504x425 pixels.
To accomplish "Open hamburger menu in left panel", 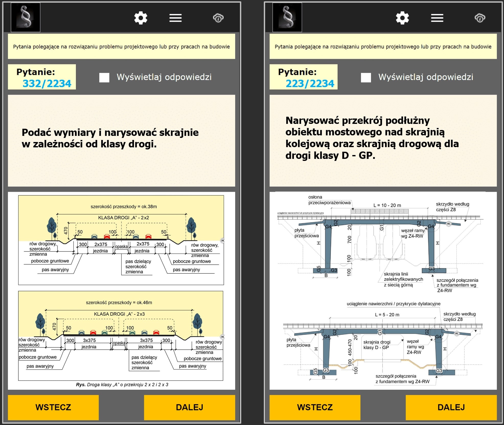I will coord(175,18).
